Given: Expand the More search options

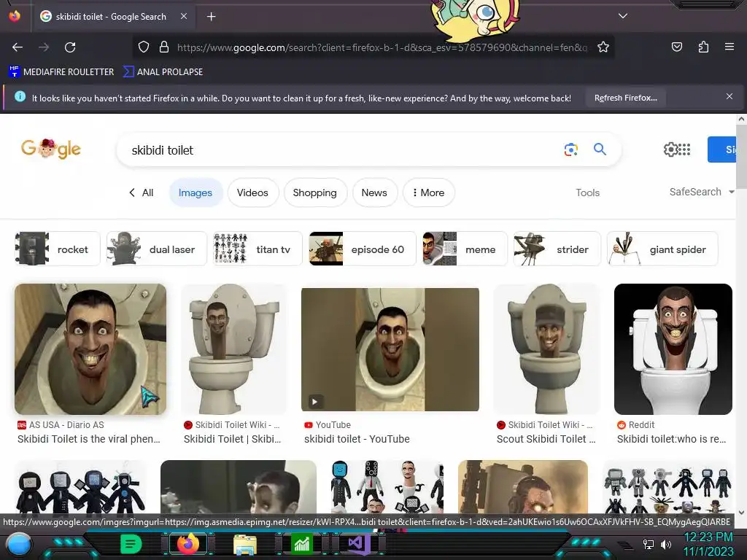Looking at the screenshot, I should [429, 192].
